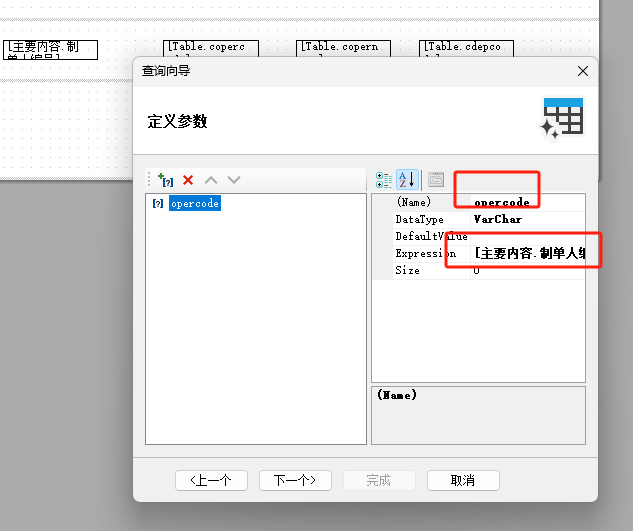633x531 pixels.
Task: Select the [Table.coperc report field
Action: [x=211, y=48]
